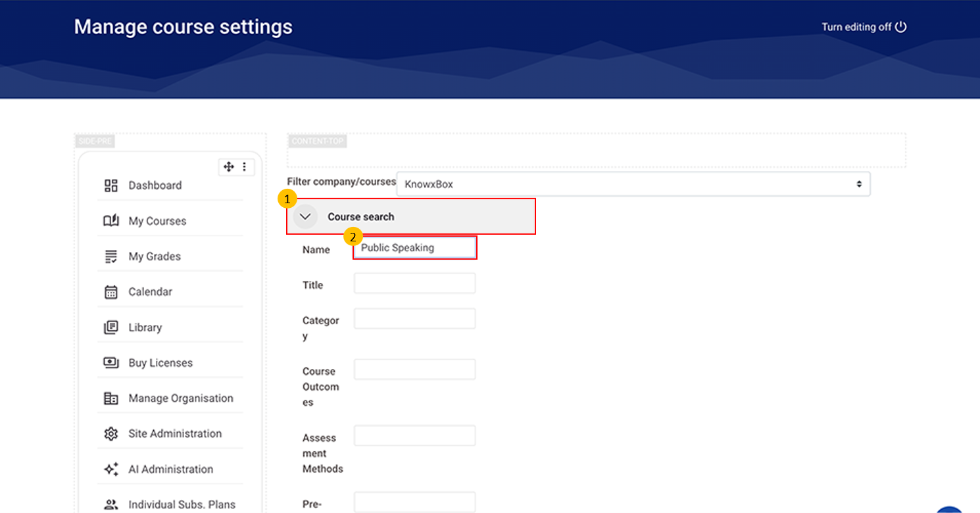Viewport: 980px width, 513px height.
Task: Click the power icon beside Turn editing off
Action: pyautogui.click(x=901, y=27)
